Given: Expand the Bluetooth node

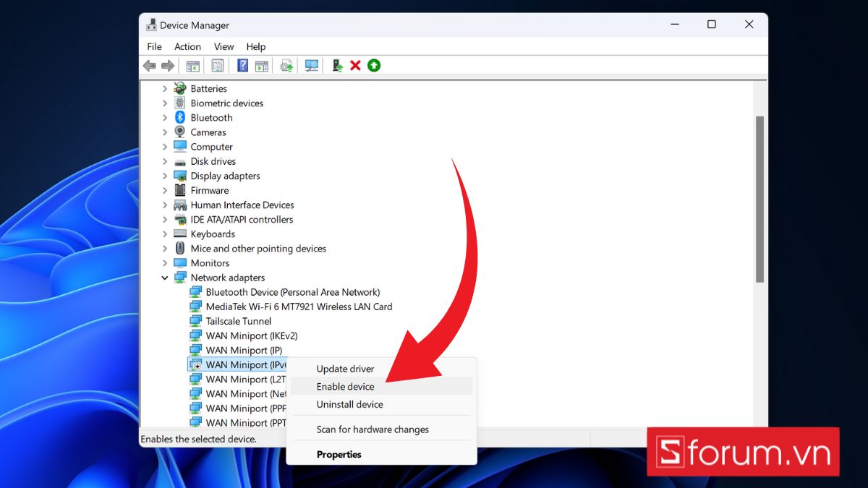Looking at the screenshot, I should pyautogui.click(x=165, y=118).
